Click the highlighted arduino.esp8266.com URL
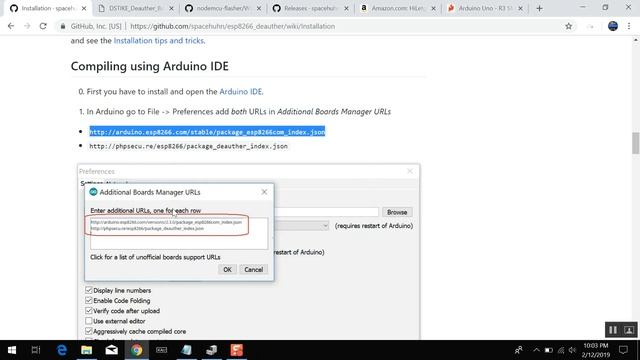This screenshot has height=360, width=640. pyautogui.click(x=207, y=132)
